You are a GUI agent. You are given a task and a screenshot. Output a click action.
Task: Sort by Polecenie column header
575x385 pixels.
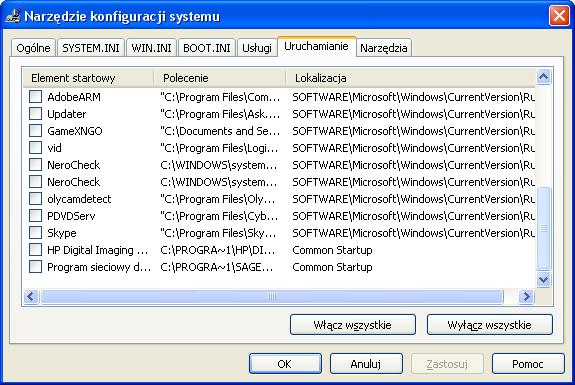tap(220, 78)
